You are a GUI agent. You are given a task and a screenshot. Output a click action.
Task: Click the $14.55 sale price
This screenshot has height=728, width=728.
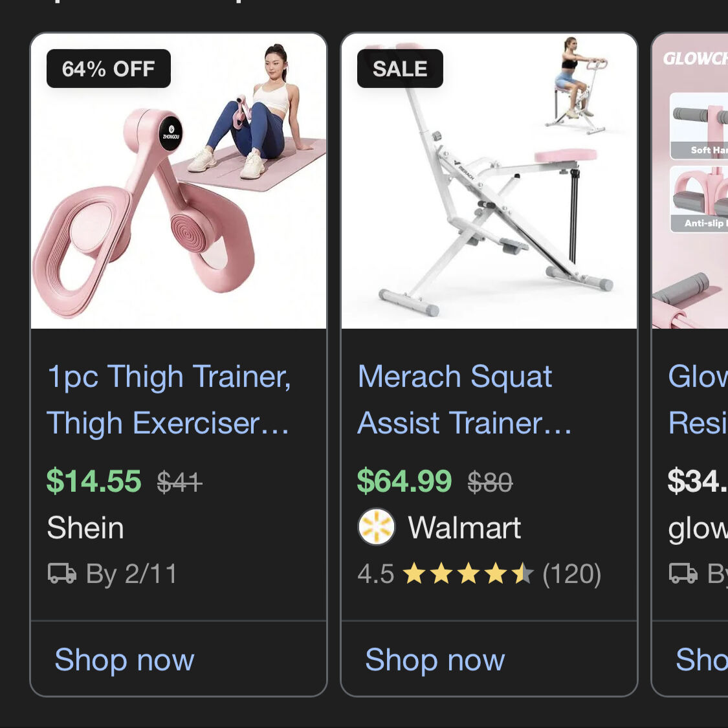[x=94, y=481]
